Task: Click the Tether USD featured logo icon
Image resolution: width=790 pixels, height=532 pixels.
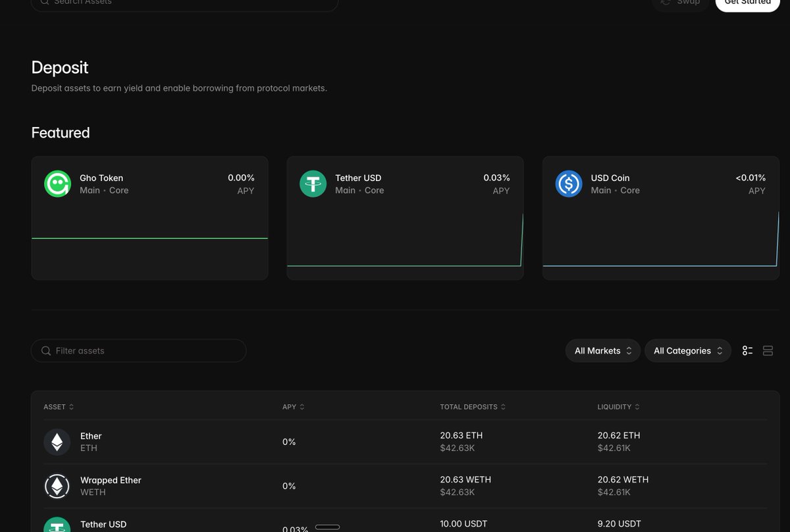Action: (x=313, y=184)
